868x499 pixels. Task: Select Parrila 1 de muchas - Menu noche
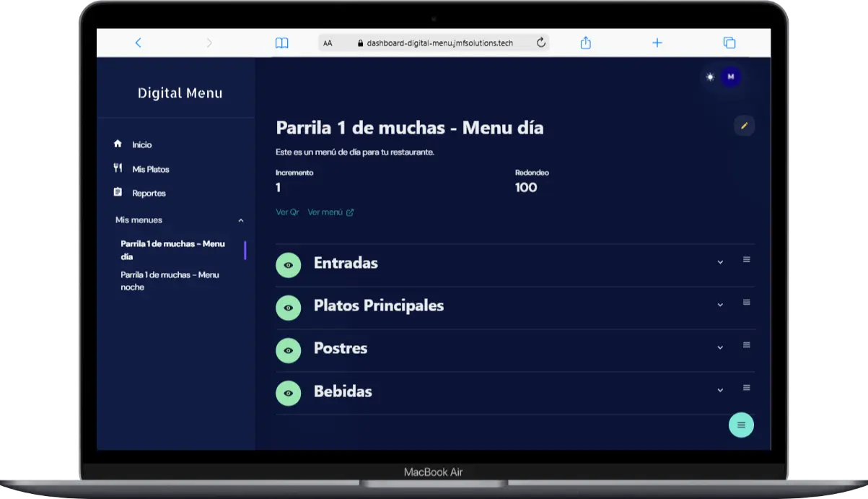click(x=170, y=281)
